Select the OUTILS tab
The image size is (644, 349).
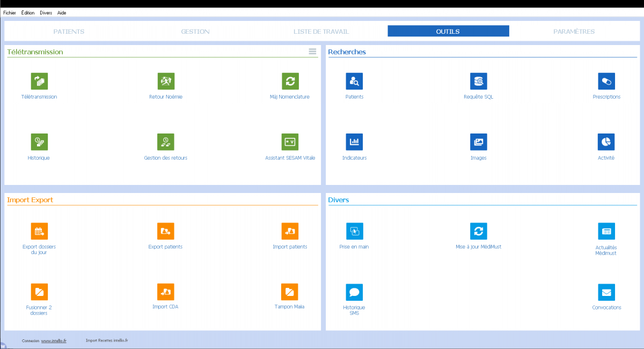(x=448, y=31)
